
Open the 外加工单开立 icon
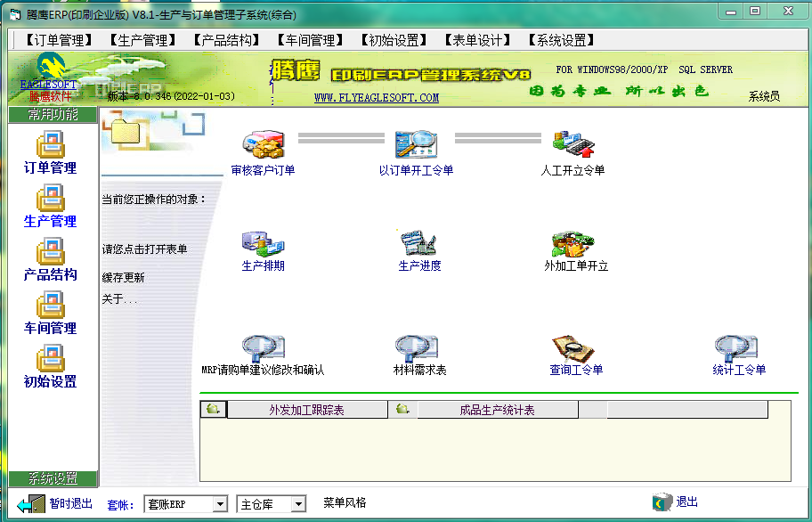point(572,243)
